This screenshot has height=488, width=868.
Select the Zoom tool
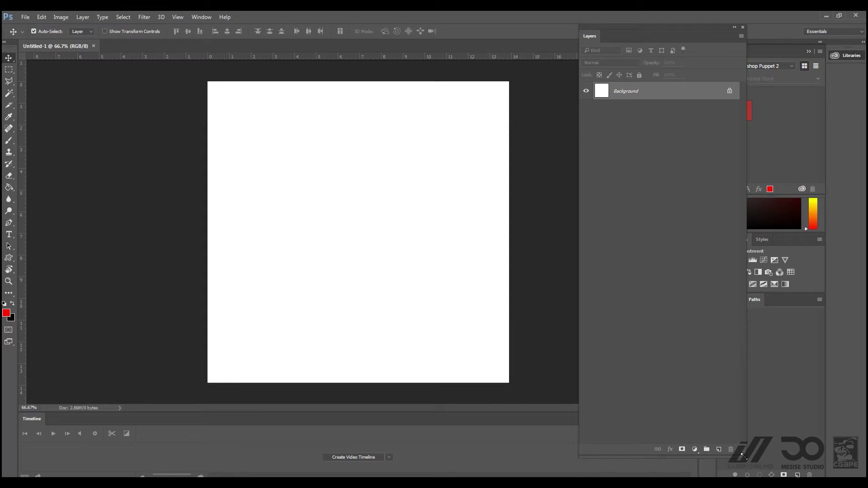pyautogui.click(x=9, y=281)
